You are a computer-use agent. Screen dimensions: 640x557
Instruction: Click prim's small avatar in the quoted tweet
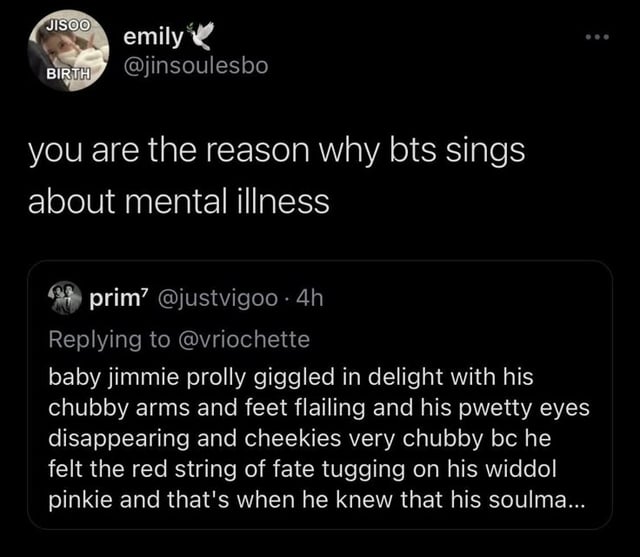tap(66, 297)
